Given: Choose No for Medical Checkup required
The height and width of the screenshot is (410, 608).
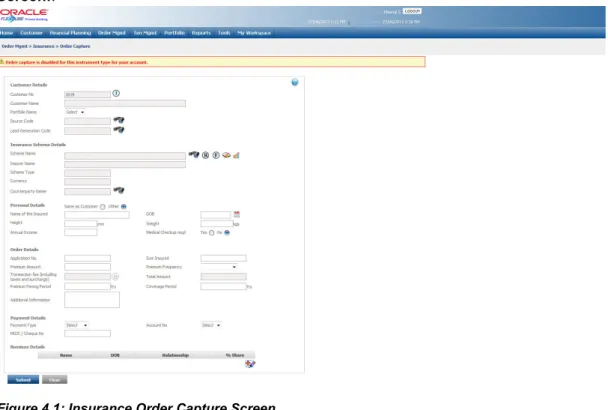Looking at the screenshot, I should tap(227, 233).
